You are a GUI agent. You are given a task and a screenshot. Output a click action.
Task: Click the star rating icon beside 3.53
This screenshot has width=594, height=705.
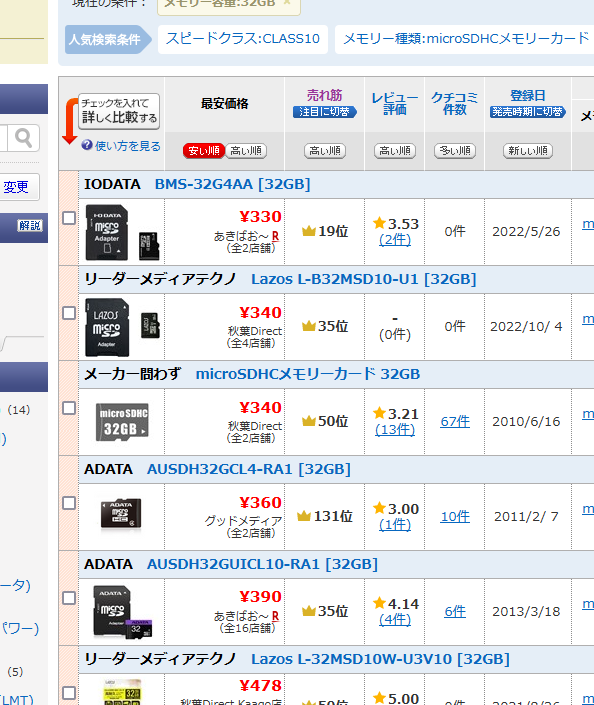[x=380, y=223]
